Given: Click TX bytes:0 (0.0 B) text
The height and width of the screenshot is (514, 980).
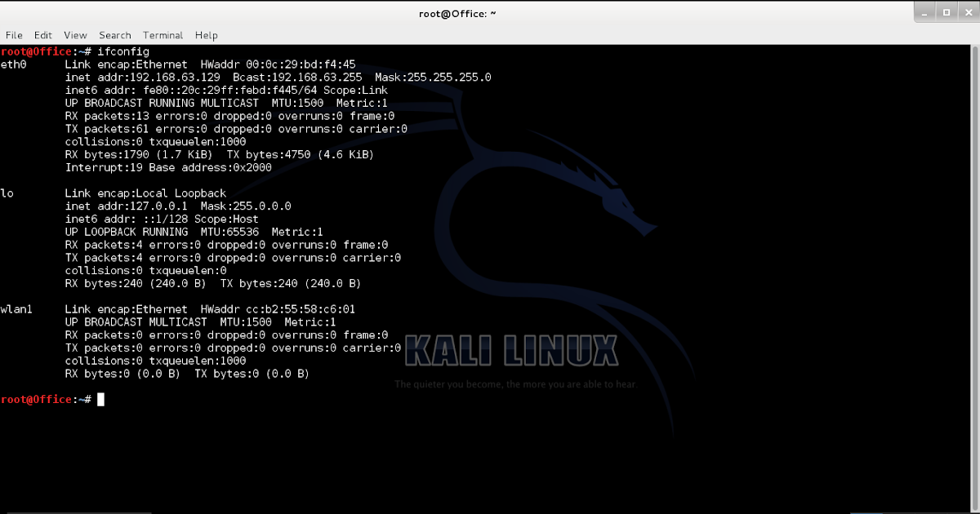Looking at the screenshot, I should 252,374.
